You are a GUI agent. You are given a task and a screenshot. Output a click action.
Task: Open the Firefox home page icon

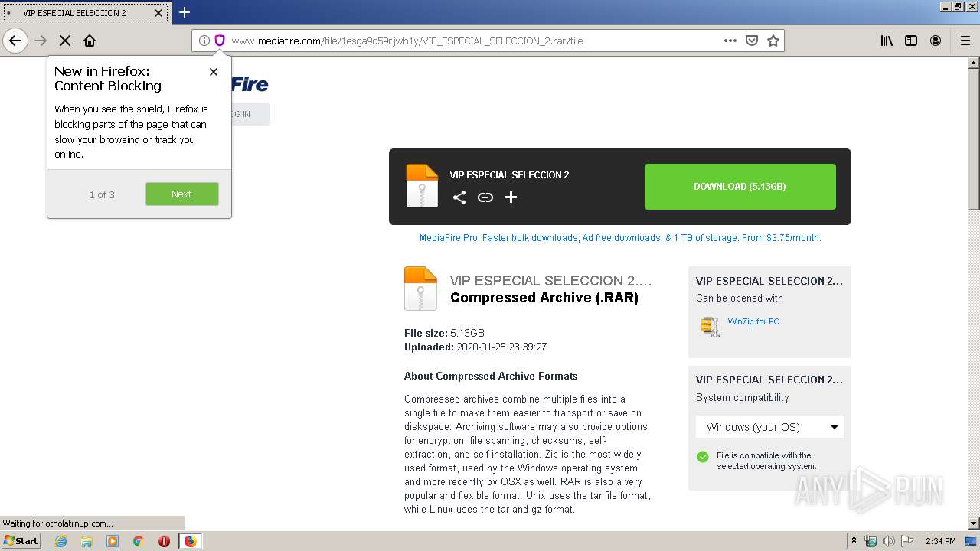point(90,41)
